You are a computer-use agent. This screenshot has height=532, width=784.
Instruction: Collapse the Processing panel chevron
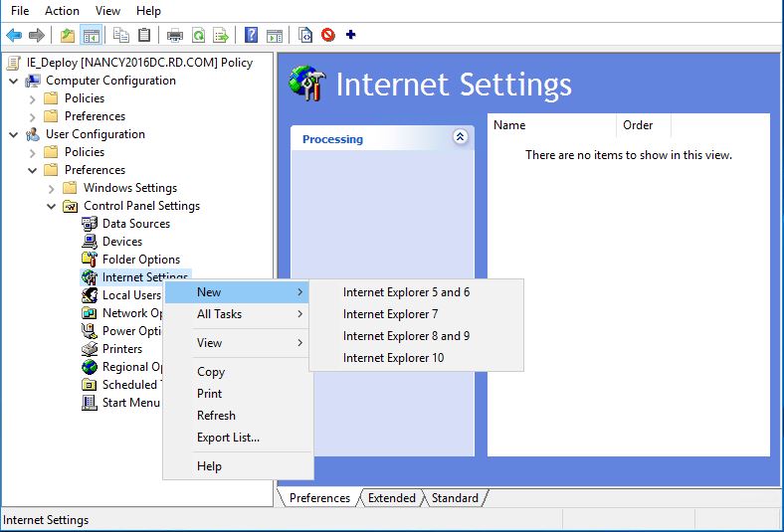coord(460,137)
